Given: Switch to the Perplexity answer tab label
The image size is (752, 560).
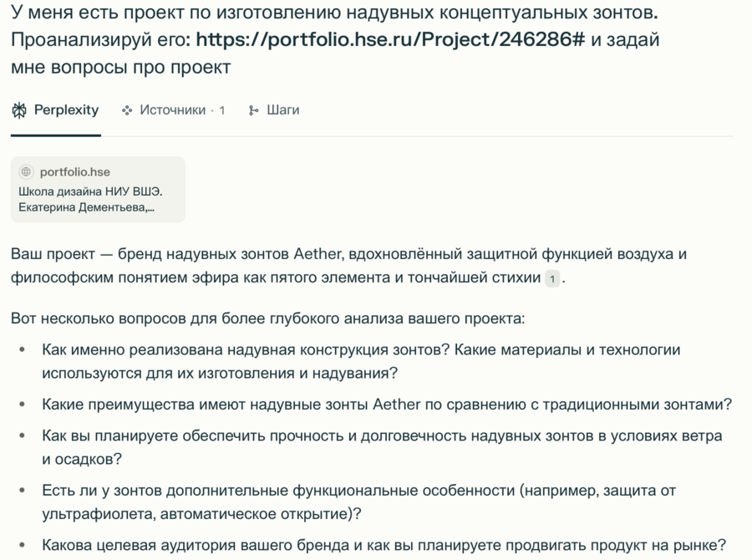Looking at the screenshot, I should click(x=66, y=110).
